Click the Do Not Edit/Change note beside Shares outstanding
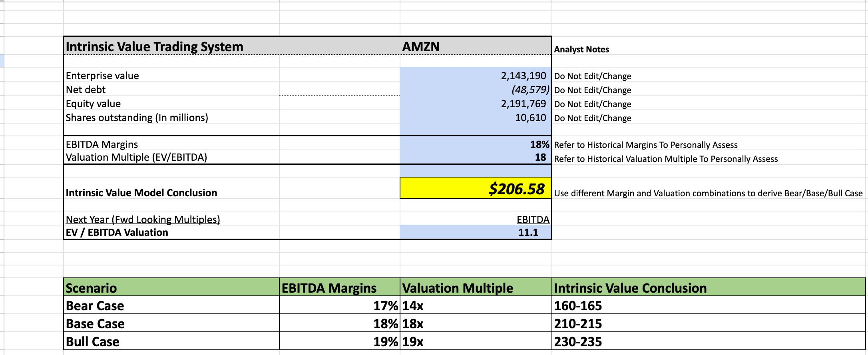The width and height of the screenshot is (868, 355). point(593,118)
